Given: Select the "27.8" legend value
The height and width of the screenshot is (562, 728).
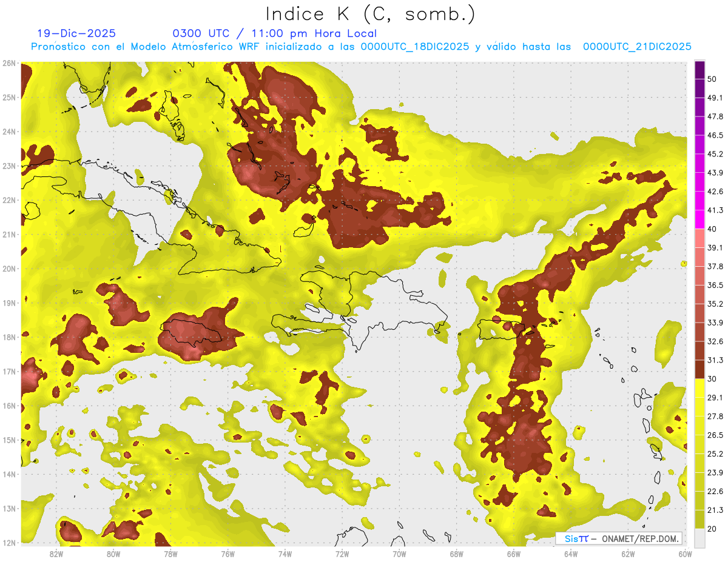Looking at the screenshot, I should click(715, 416).
